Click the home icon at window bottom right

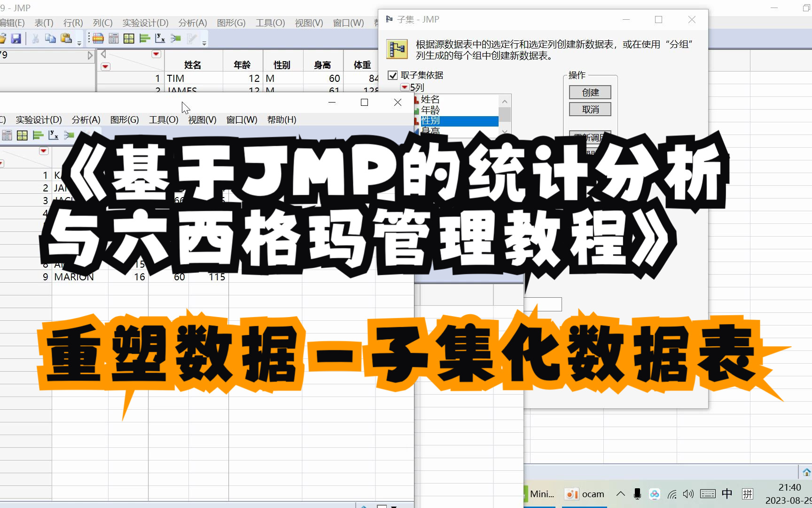click(x=806, y=472)
